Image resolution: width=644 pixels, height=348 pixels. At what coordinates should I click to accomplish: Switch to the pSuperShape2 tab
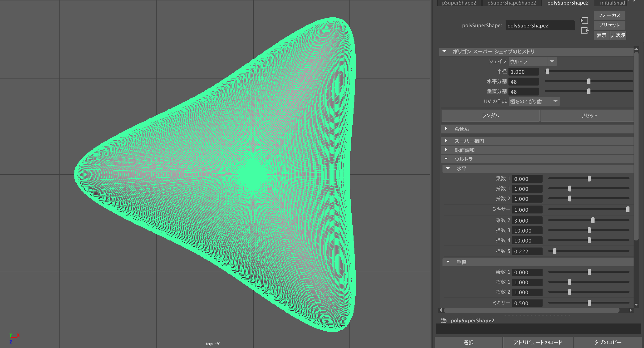(x=459, y=3)
